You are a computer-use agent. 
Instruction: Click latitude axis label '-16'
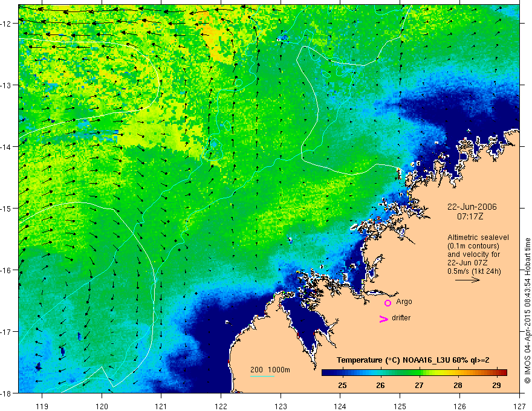pyautogui.click(x=7, y=270)
